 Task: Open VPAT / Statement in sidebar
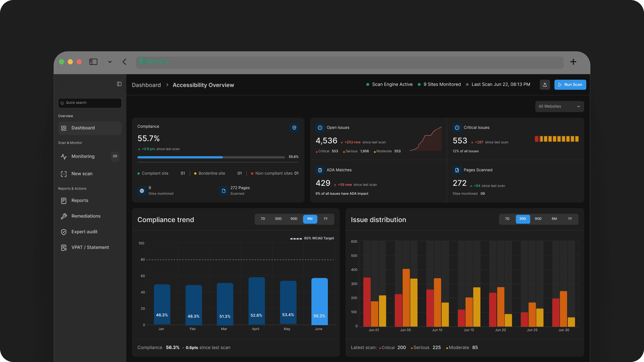tap(90, 248)
